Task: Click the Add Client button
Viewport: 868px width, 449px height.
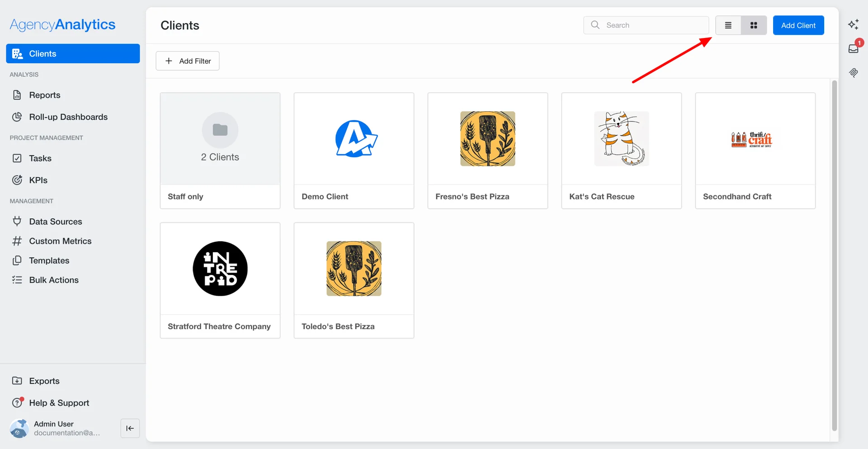Action: (798, 25)
